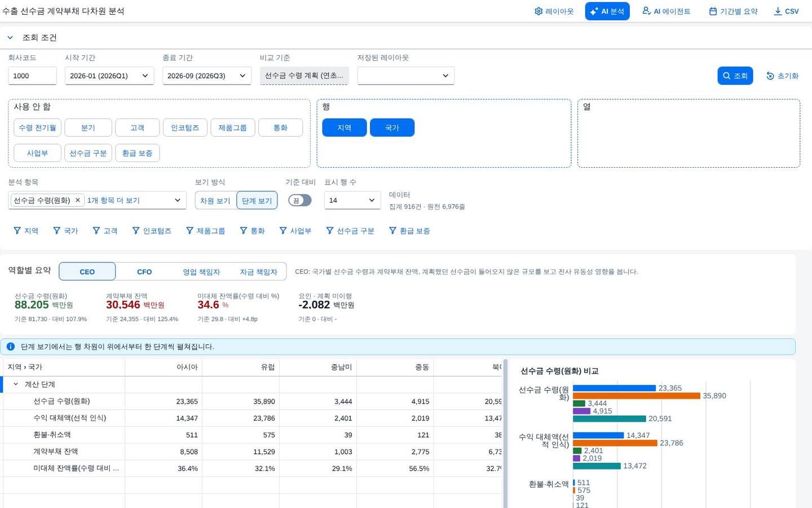Open the 환급 보증 filter funnel

tap(409, 231)
